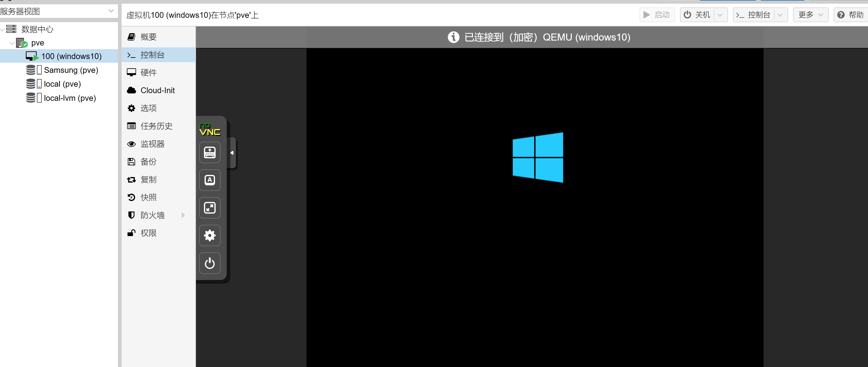Click the 启动 start button
This screenshot has height=367, width=868.
click(x=657, y=15)
